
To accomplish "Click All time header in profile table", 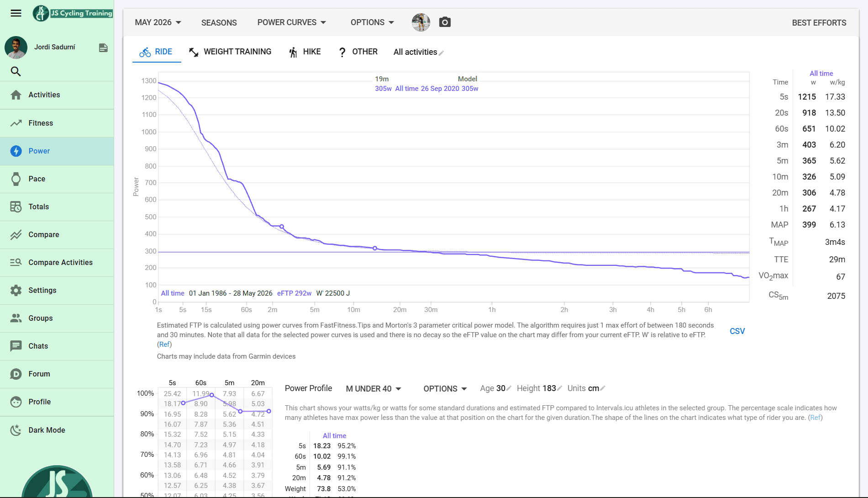I will click(x=334, y=436).
